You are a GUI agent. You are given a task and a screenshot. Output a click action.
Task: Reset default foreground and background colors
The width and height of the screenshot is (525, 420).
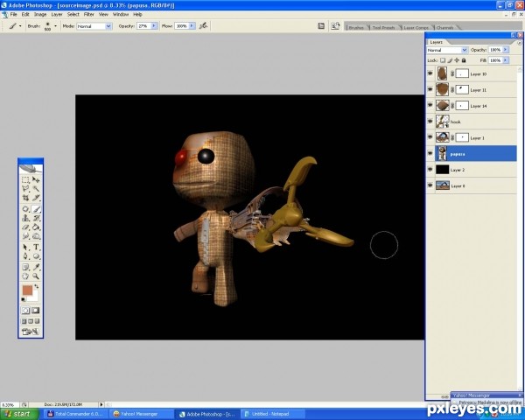24,299
